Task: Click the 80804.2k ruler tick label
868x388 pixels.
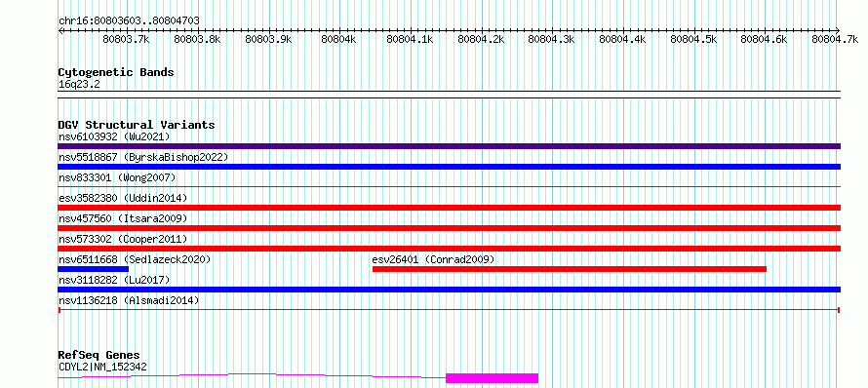Action: [x=481, y=39]
